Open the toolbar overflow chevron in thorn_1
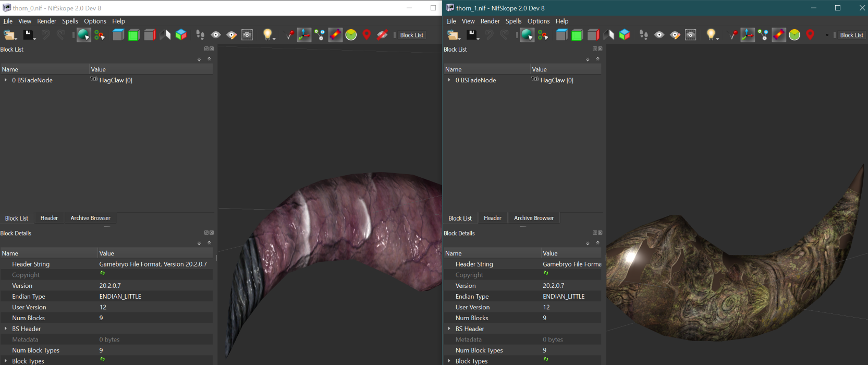The image size is (868, 365). tap(827, 35)
